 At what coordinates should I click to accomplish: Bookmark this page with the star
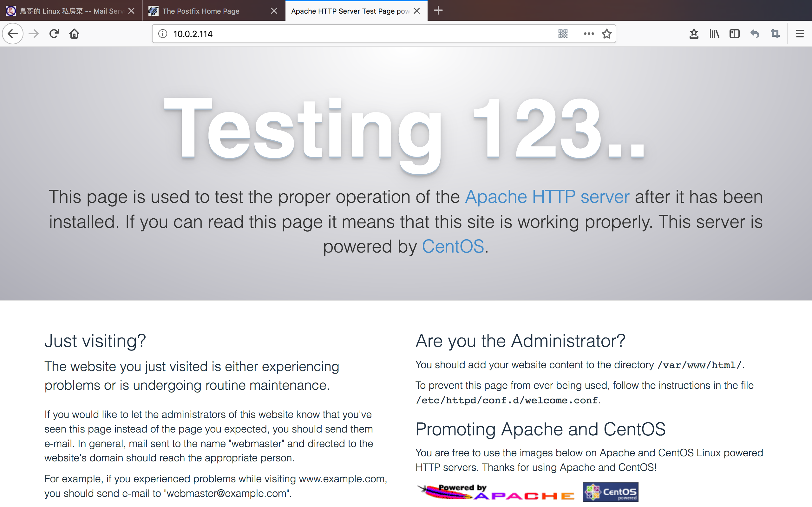pyautogui.click(x=606, y=34)
